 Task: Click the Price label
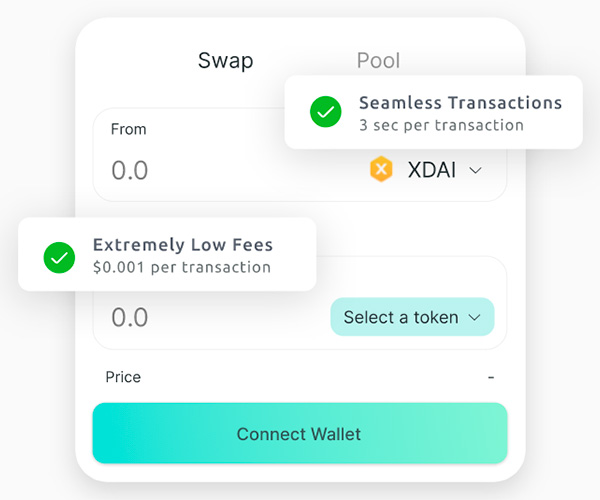coord(123,377)
